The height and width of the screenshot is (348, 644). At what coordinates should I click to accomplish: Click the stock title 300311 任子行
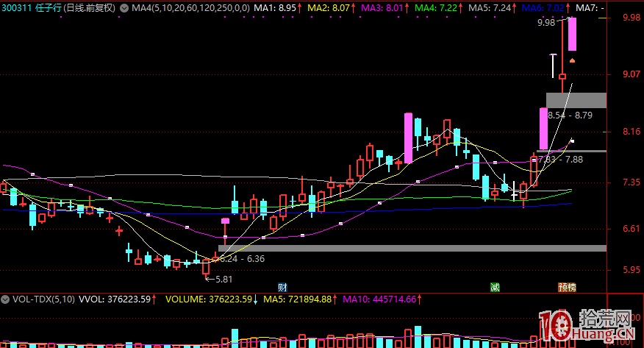tap(31, 8)
